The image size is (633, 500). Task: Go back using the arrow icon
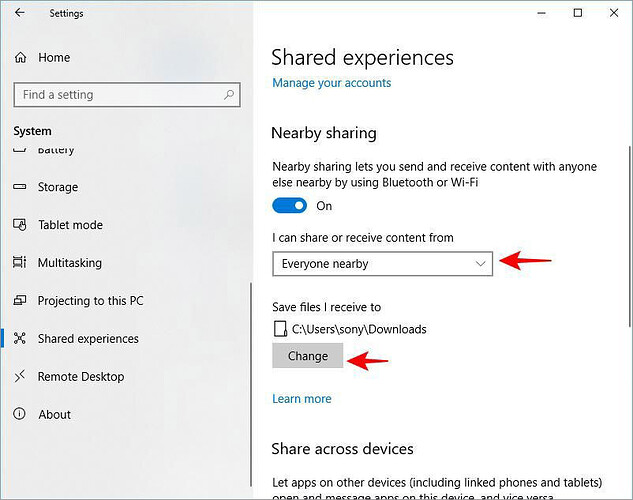(19, 13)
